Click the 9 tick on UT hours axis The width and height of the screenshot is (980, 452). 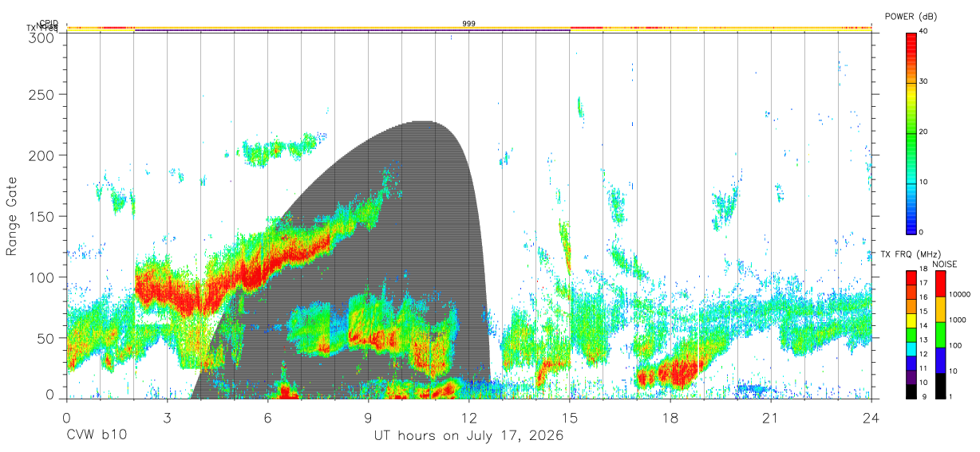tap(369, 417)
